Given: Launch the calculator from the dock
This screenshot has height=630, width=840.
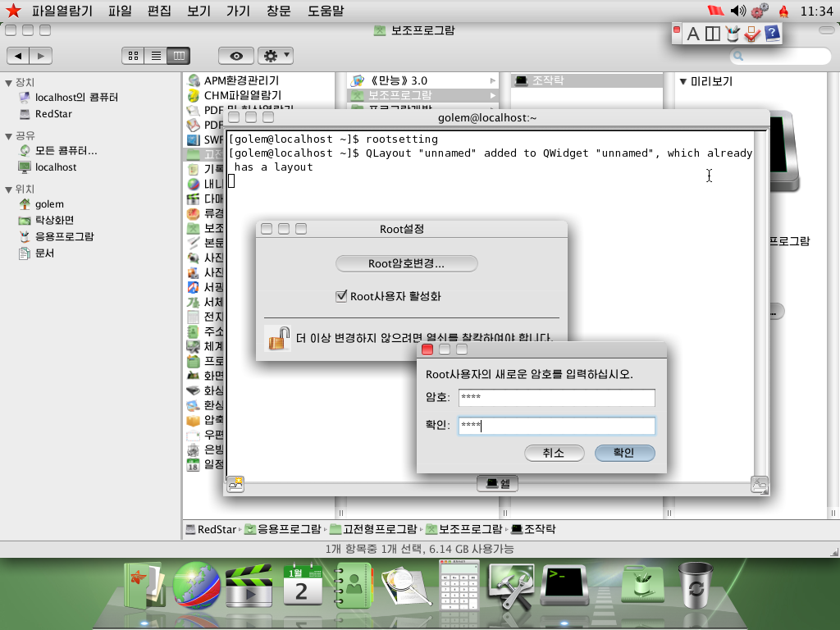Looking at the screenshot, I should pyautogui.click(x=460, y=584).
